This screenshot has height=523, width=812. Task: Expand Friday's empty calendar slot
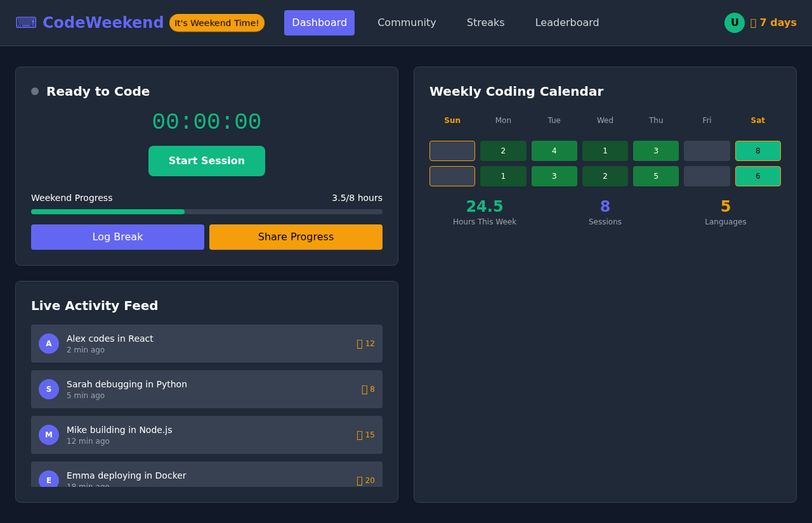click(707, 151)
